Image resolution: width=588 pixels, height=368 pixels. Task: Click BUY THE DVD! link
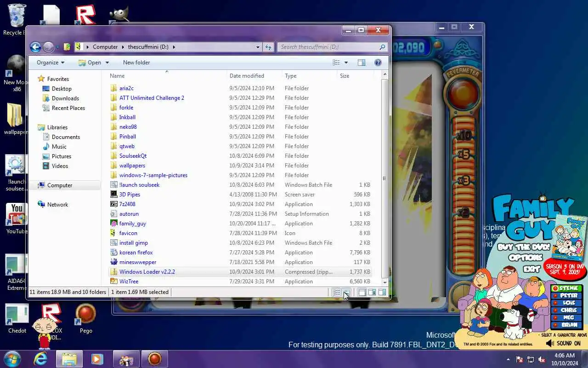(524, 247)
